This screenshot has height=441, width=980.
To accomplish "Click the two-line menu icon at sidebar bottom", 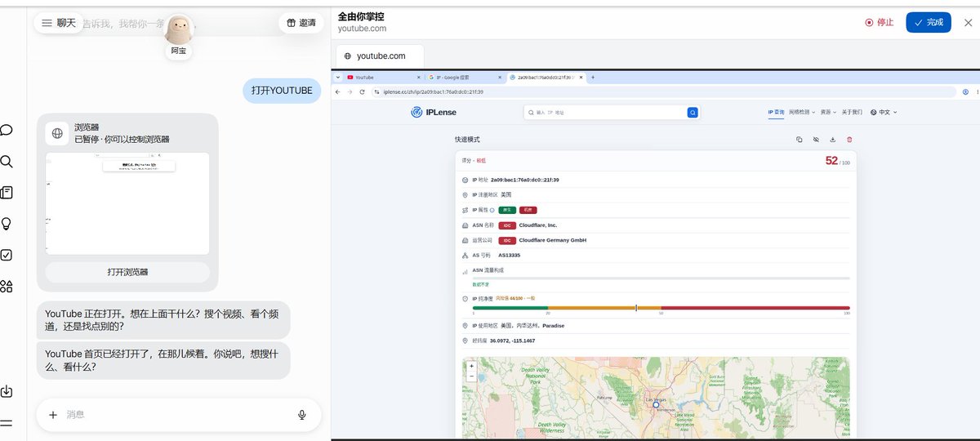I will coord(7,423).
